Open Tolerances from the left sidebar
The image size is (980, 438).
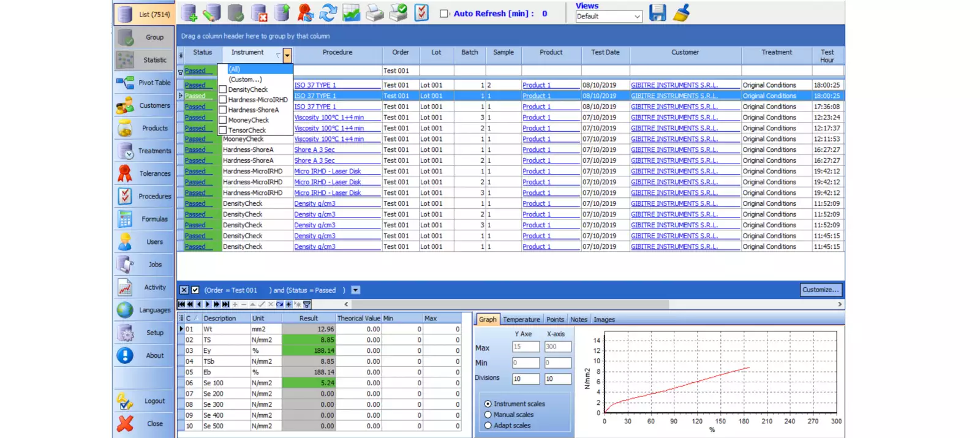(144, 173)
